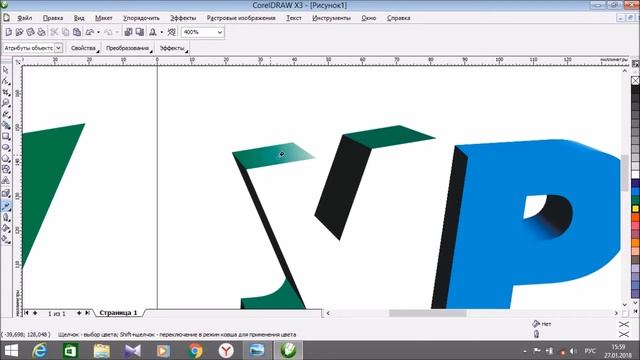Click the Print icon
The width and height of the screenshot is (640, 360).
(41, 32)
